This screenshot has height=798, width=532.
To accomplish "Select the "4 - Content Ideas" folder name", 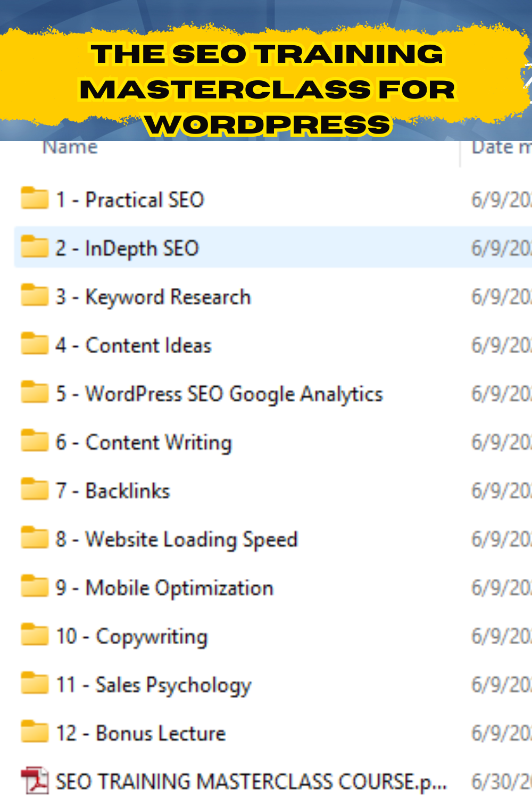I will point(134,346).
